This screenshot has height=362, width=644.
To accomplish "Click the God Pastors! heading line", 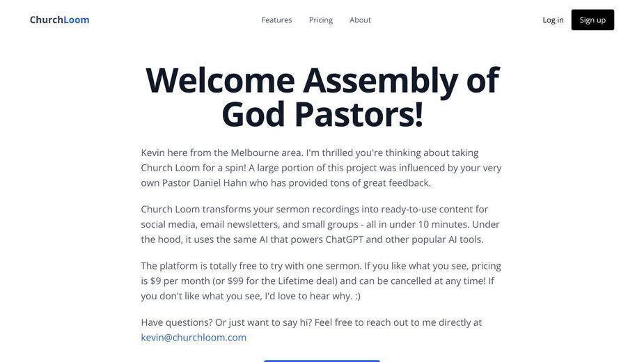I will 322,114.
